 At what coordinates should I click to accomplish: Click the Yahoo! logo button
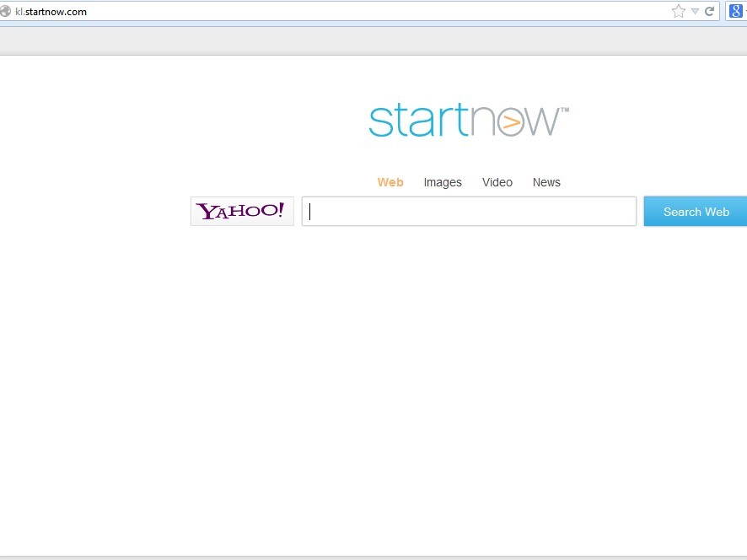coord(242,211)
